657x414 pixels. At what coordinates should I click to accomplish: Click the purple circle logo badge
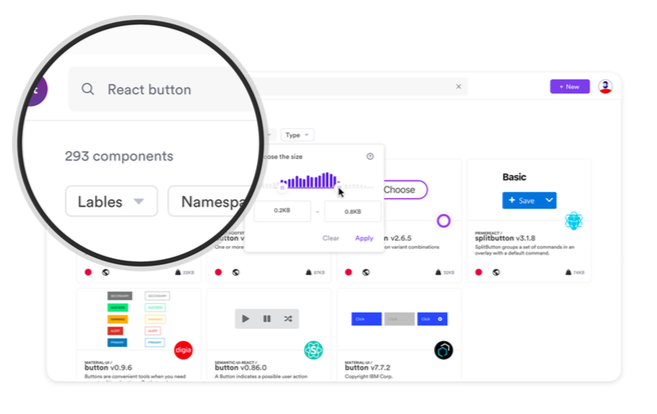point(444,221)
